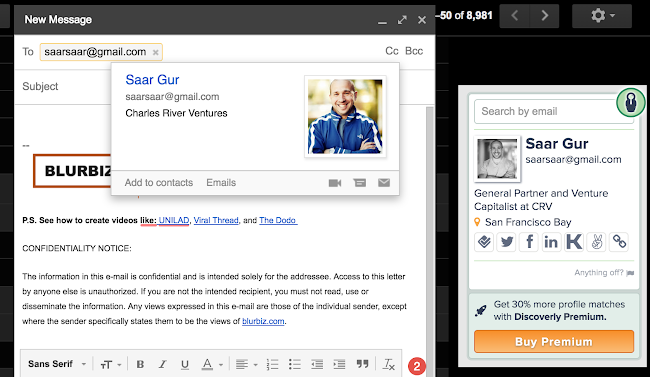Show the Bcc field
This screenshot has height=377, width=650.
pyautogui.click(x=414, y=51)
